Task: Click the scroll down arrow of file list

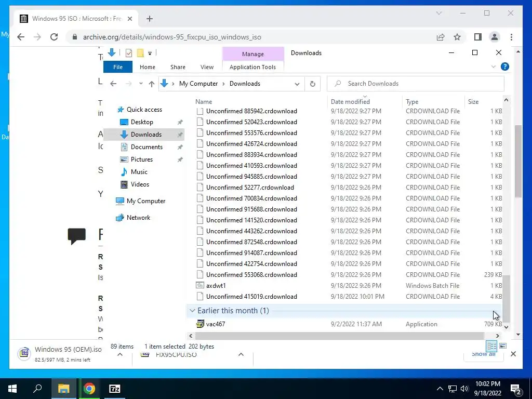Action: pyautogui.click(x=506, y=327)
